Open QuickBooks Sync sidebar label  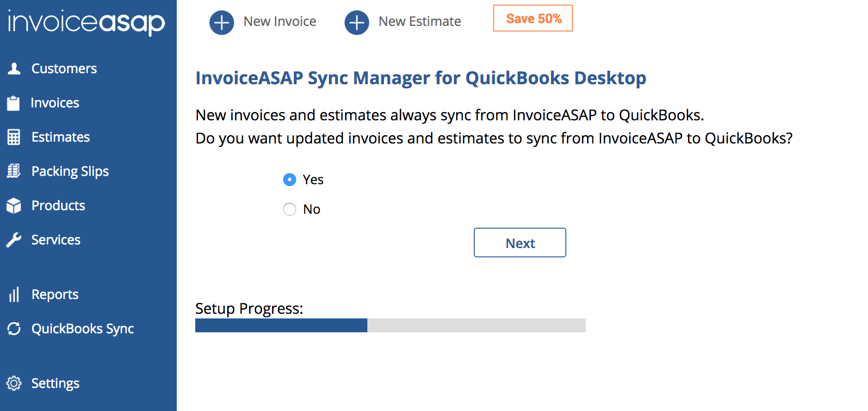tap(83, 329)
